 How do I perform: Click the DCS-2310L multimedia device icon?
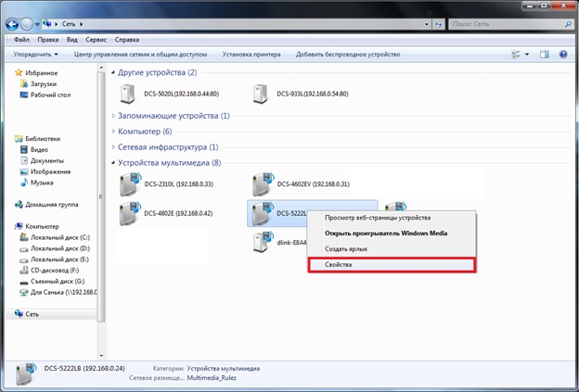click(x=129, y=183)
